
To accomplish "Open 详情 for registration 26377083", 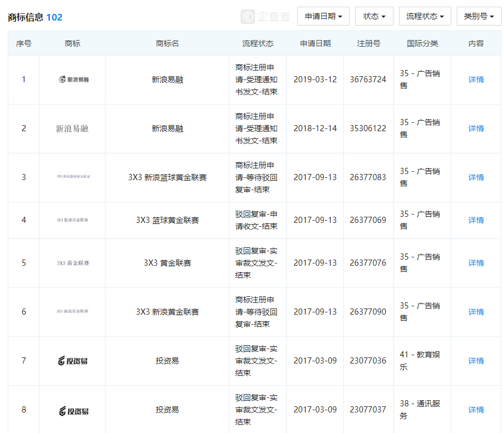I will coord(476,177).
